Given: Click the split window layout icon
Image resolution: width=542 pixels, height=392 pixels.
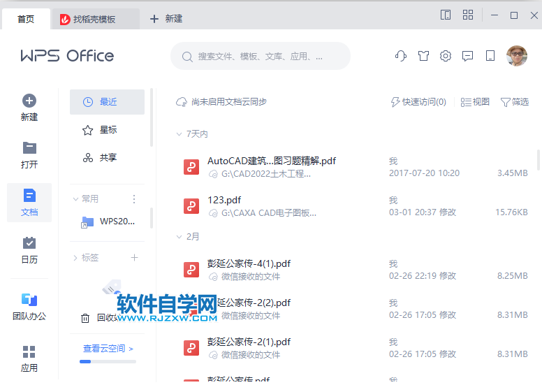Looking at the screenshot, I should click(x=445, y=15).
